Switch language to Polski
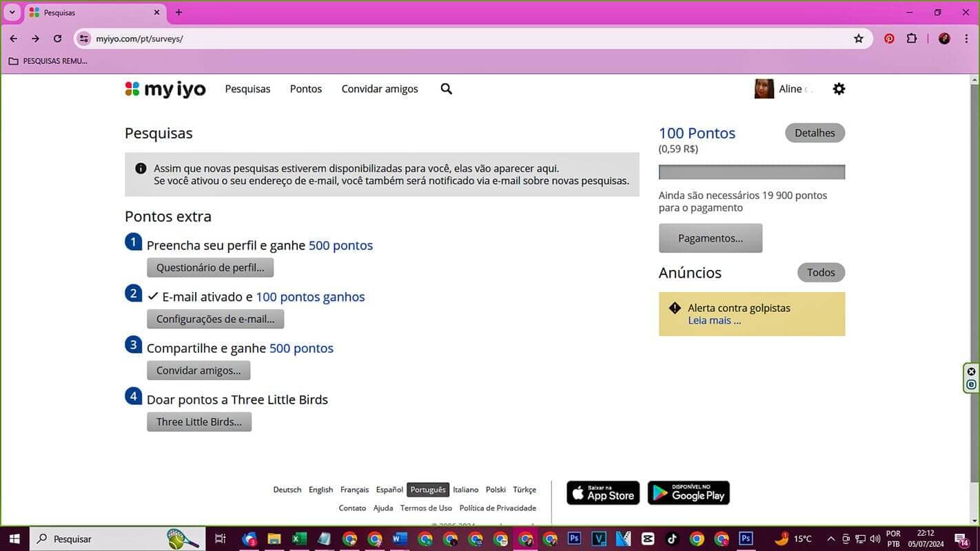Viewport: 980px width, 551px height. (x=496, y=490)
